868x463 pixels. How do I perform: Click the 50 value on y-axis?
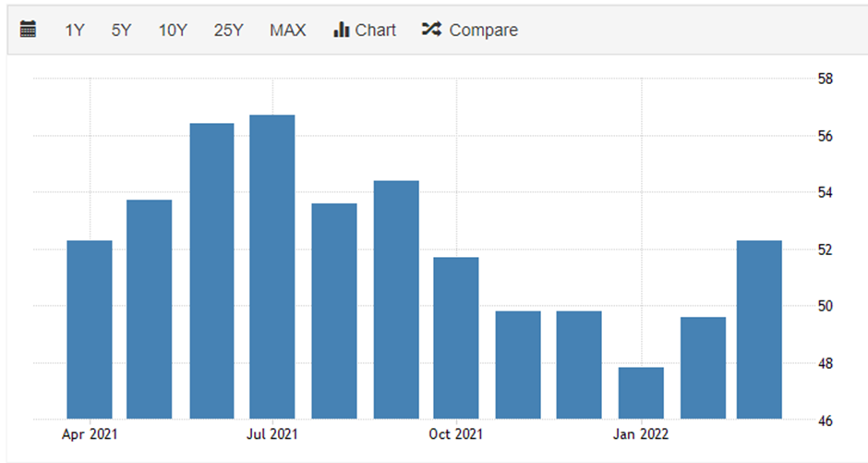825,306
